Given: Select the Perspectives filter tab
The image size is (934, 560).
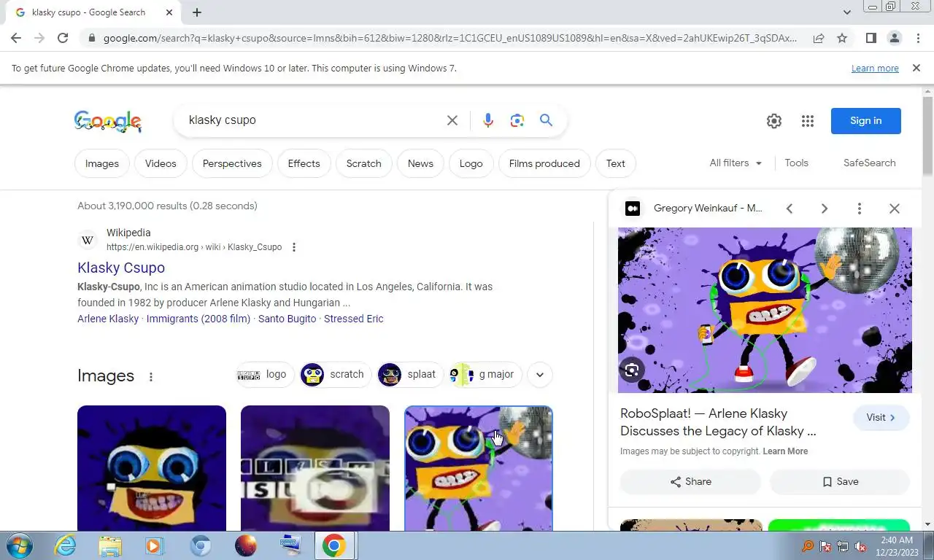Looking at the screenshot, I should tap(232, 163).
